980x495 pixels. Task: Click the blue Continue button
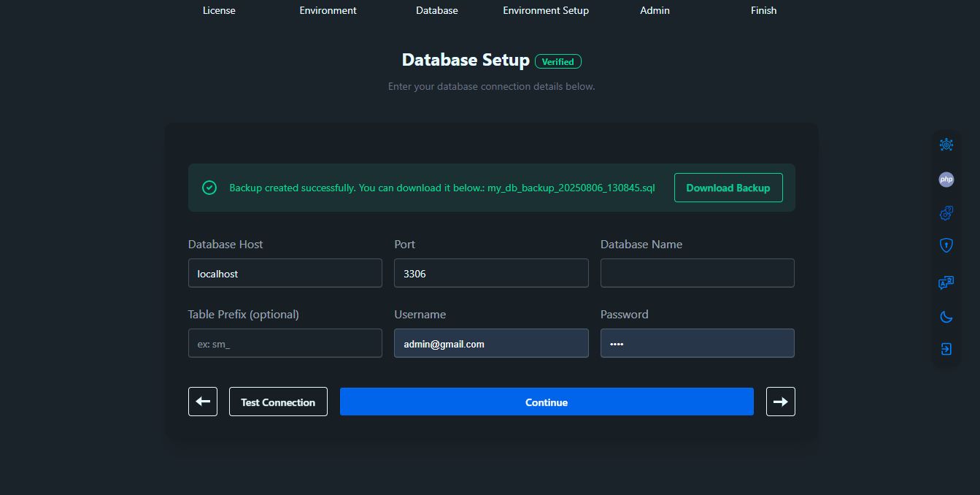(x=546, y=402)
